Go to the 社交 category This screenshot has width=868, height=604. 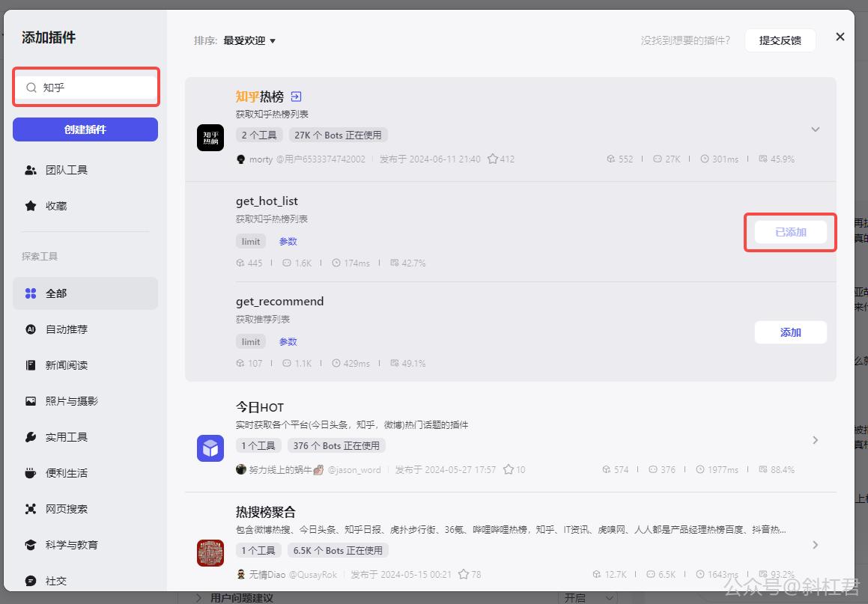click(85, 581)
